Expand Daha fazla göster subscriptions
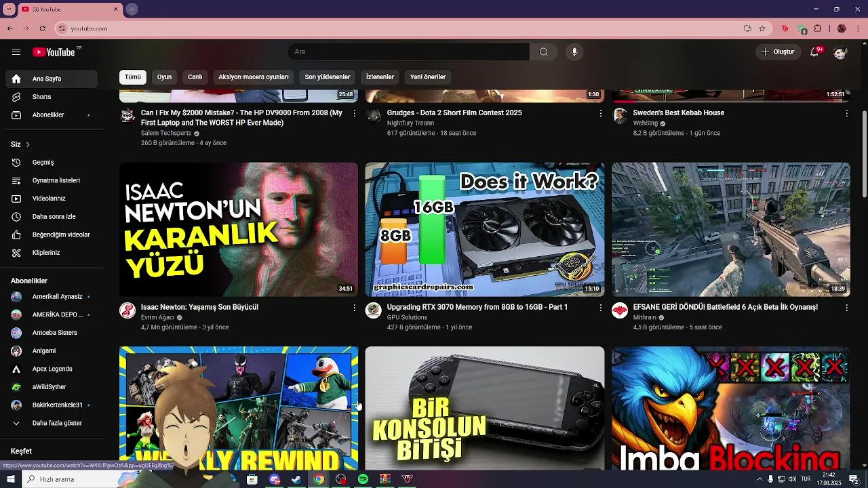Viewport: 868px width, 488px height. click(x=52, y=423)
